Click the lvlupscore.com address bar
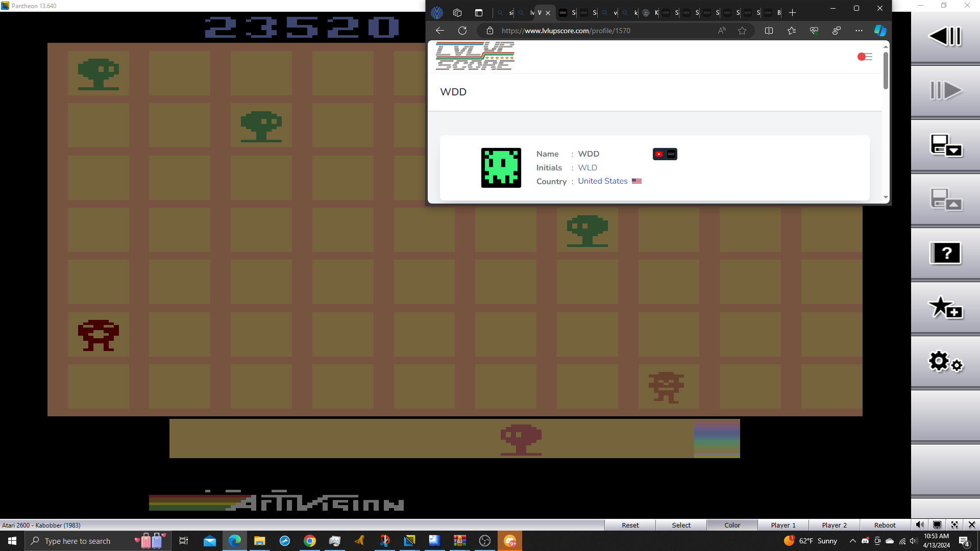This screenshot has width=980, height=551. pos(607,31)
